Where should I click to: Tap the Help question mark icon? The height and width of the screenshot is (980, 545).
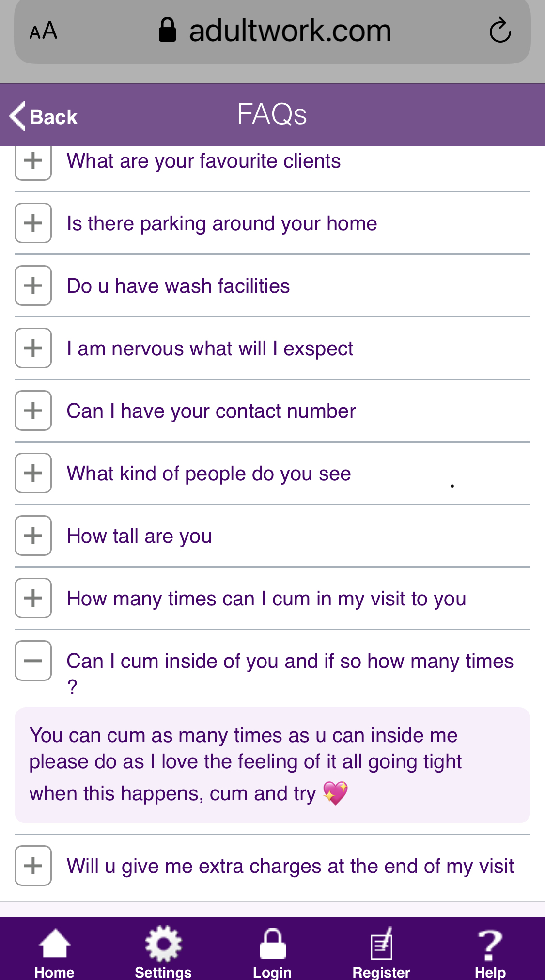490,944
